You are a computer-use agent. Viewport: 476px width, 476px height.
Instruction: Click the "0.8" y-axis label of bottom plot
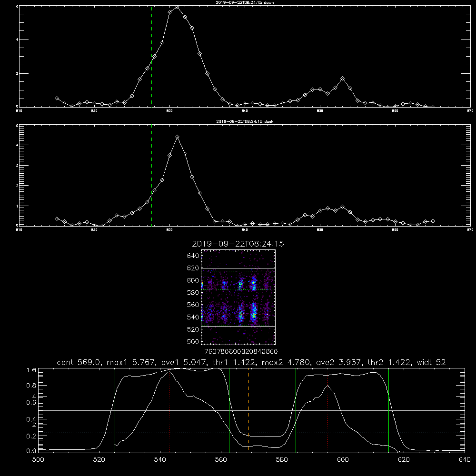(x=31, y=386)
